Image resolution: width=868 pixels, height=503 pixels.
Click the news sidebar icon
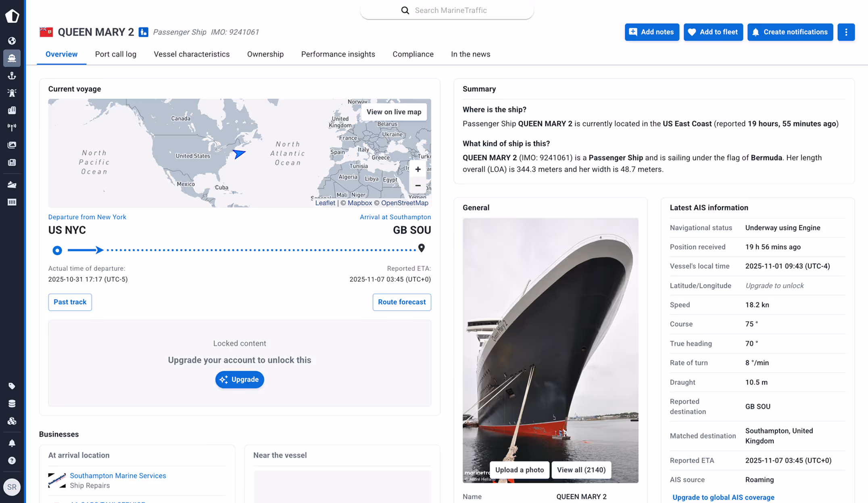pos(12,162)
